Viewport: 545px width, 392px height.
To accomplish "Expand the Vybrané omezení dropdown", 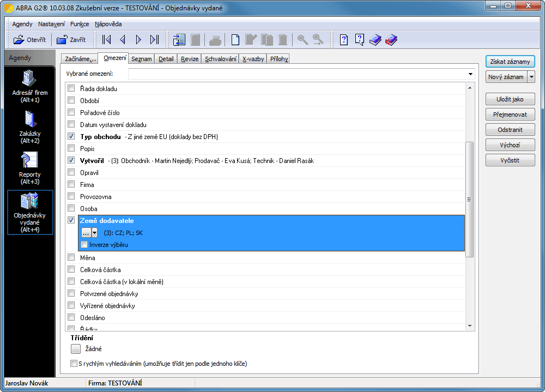I will click(x=470, y=74).
